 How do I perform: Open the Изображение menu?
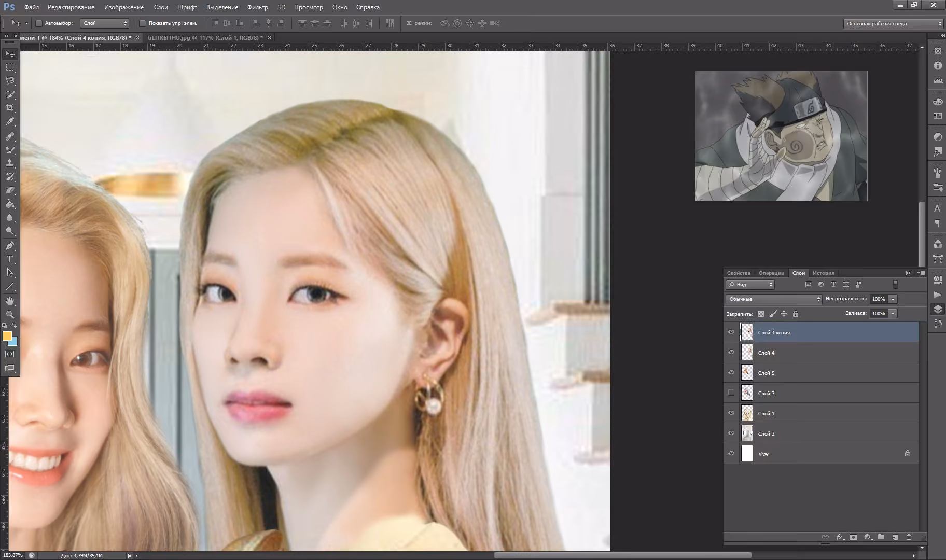124,7
